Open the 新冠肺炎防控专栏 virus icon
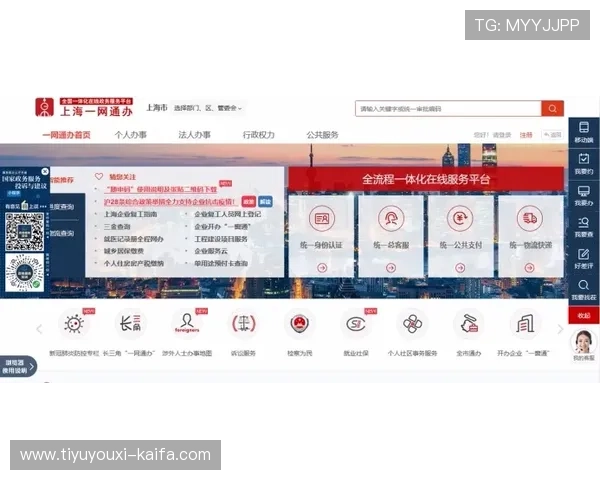This screenshot has height=480, width=600. click(x=74, y=324)
